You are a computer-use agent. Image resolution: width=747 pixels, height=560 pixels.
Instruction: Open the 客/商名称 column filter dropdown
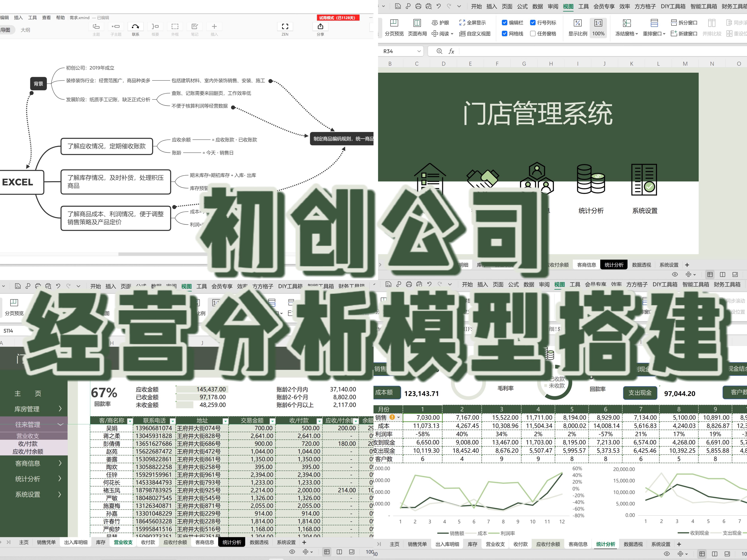tap(130, 421)
